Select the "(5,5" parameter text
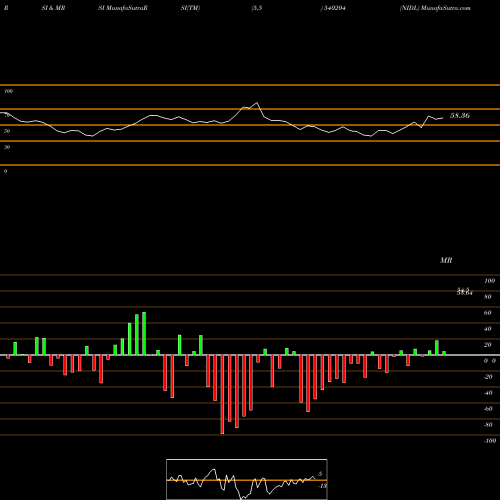Viewport: 500px width, 500px height. (x=257, y=8)
